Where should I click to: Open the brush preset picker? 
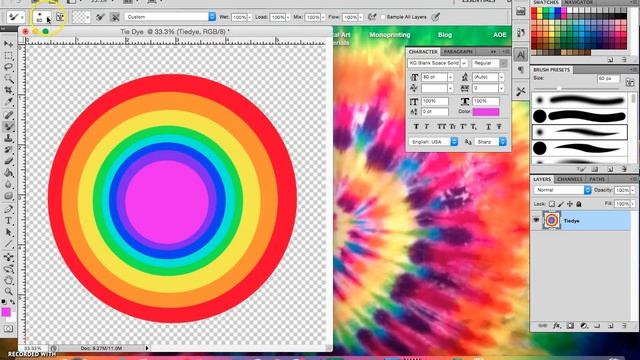pos(42,17)
